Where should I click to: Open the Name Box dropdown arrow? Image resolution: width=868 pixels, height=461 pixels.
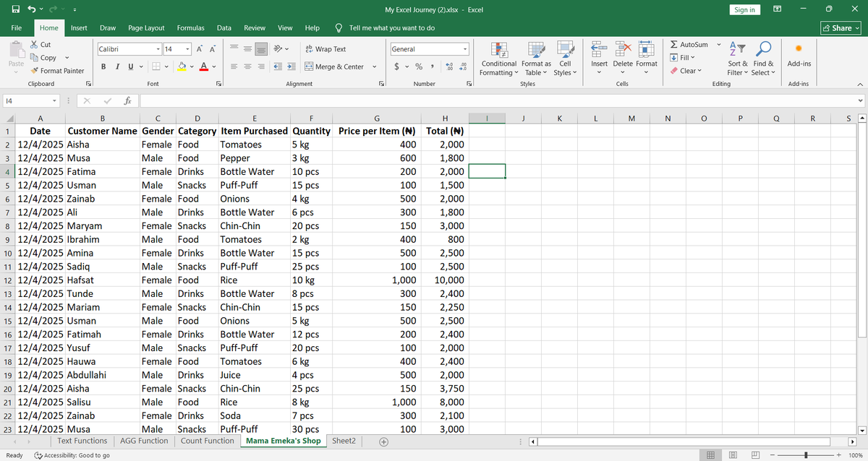[x=54, y=100]
